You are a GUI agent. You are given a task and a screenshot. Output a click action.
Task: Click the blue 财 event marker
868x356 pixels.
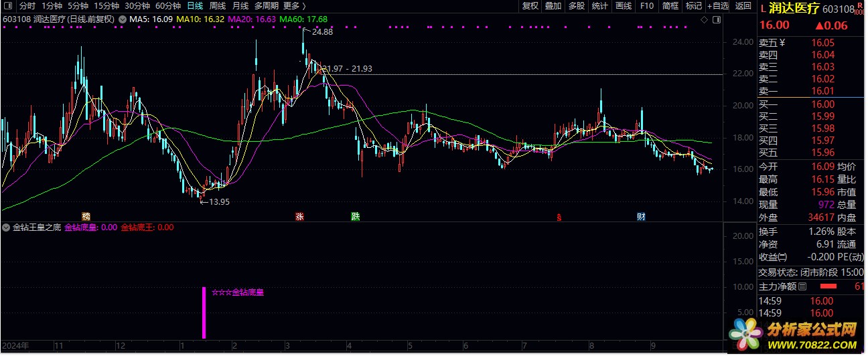click(x=641, y=216)
